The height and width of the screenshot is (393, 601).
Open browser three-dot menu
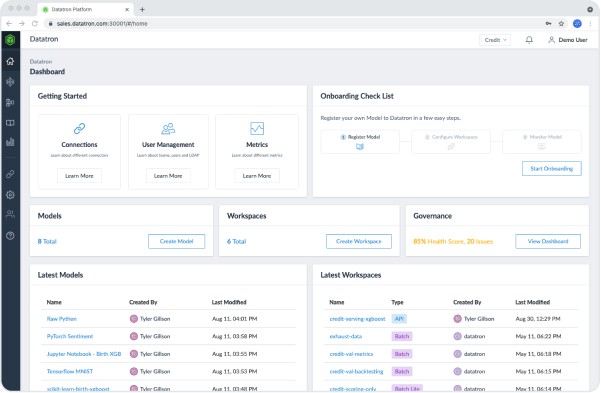590,23
